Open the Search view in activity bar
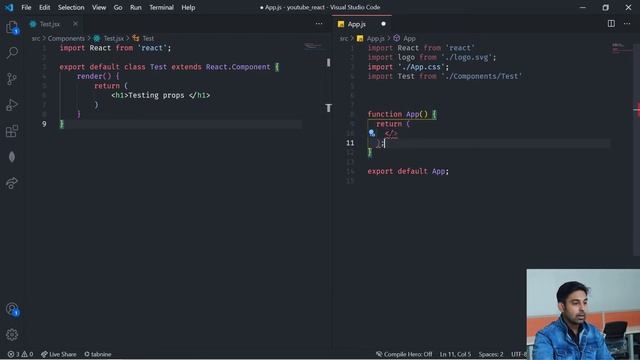 pyautogui.click(x=12, y=53)
